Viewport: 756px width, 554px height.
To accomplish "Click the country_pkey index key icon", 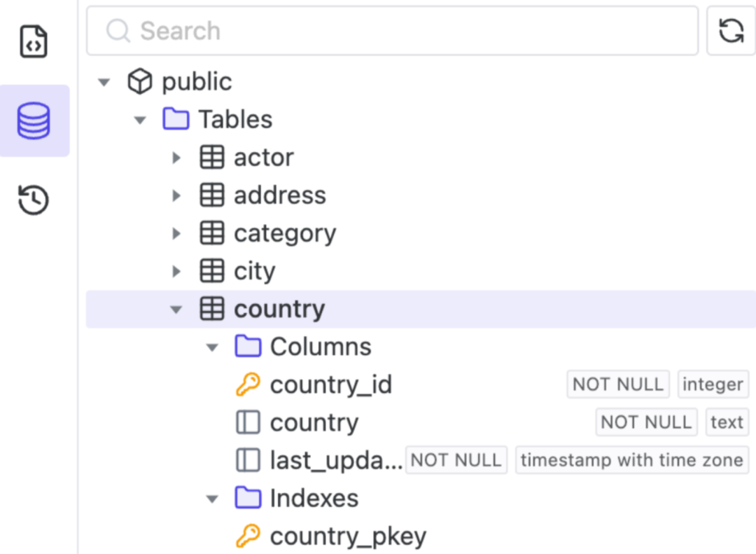I will pos(248,536).
